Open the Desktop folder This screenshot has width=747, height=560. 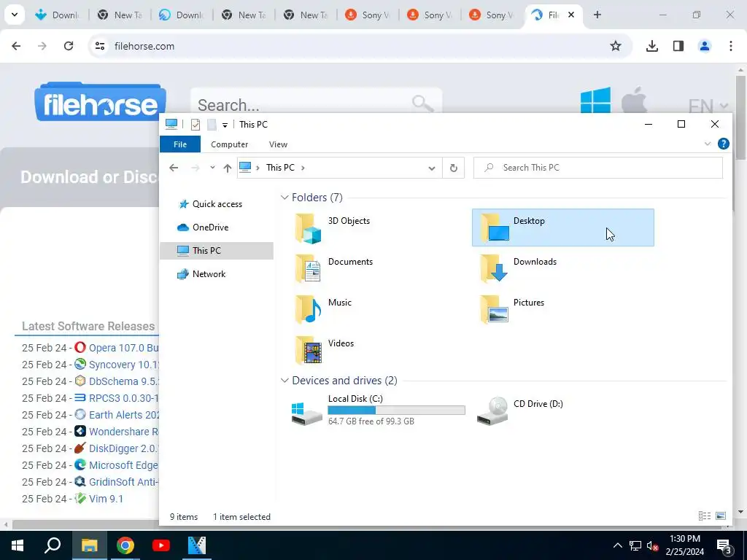[x=562, y=227]
